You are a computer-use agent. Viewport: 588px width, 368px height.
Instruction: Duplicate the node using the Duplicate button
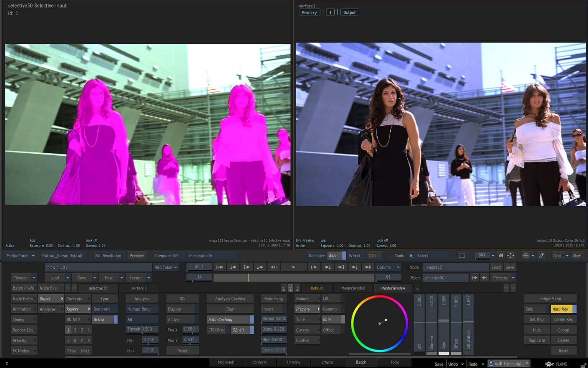[x=536, y=340]
